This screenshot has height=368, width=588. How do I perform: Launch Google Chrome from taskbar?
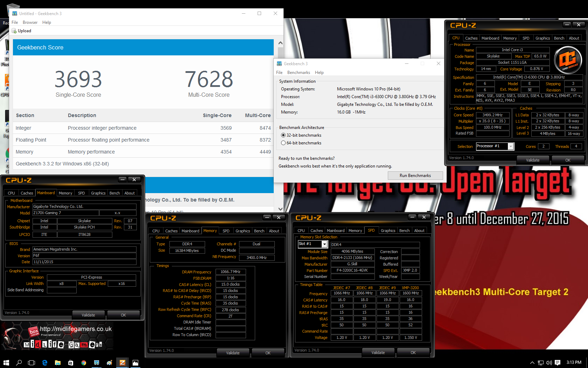84,363
